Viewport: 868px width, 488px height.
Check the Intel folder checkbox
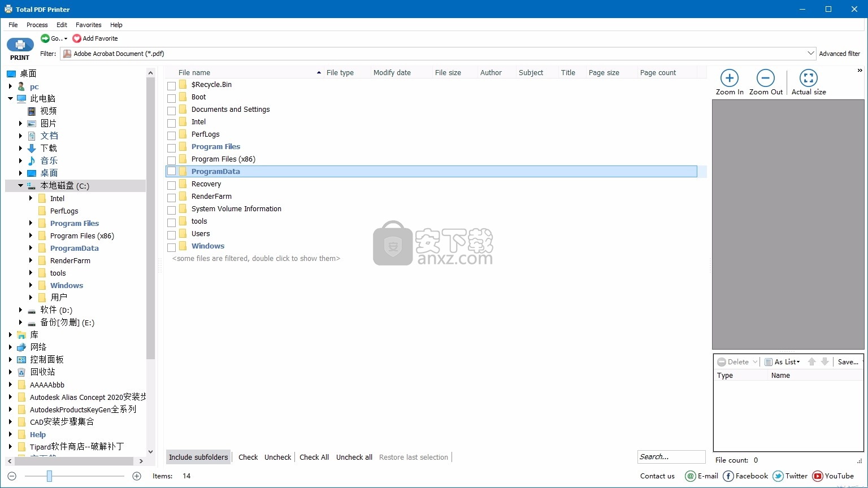[171, 123]
